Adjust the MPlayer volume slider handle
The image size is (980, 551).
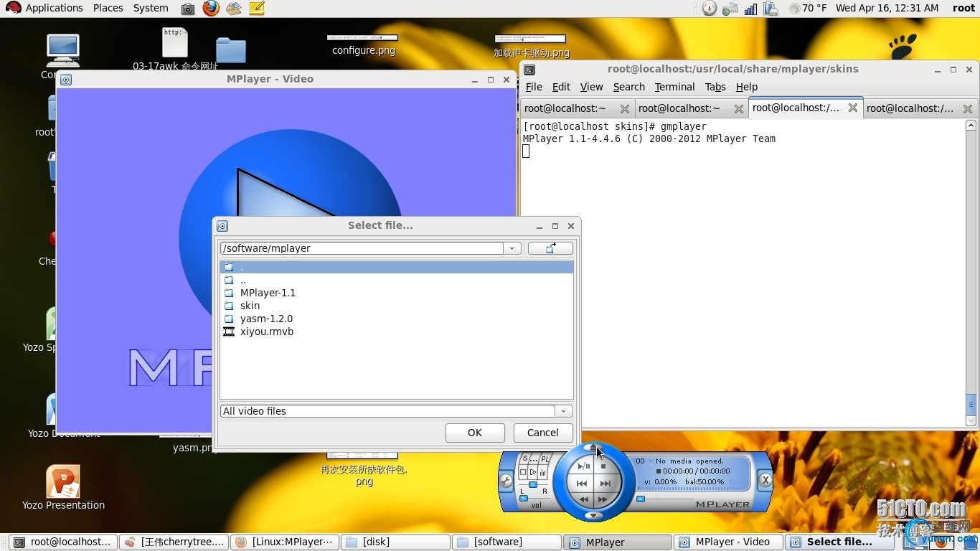pos(524,499)
